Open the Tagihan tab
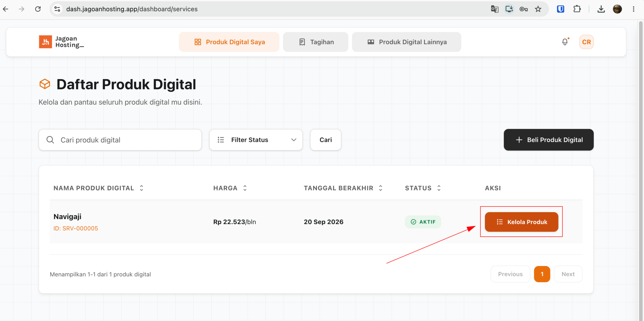Screen dimensions: 644x321 (x=316, y=42)
